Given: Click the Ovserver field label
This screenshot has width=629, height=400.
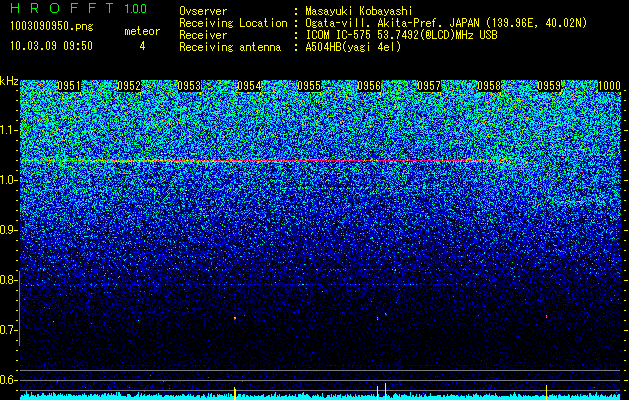Looking at the screenshot, I should tap(203, 11).
